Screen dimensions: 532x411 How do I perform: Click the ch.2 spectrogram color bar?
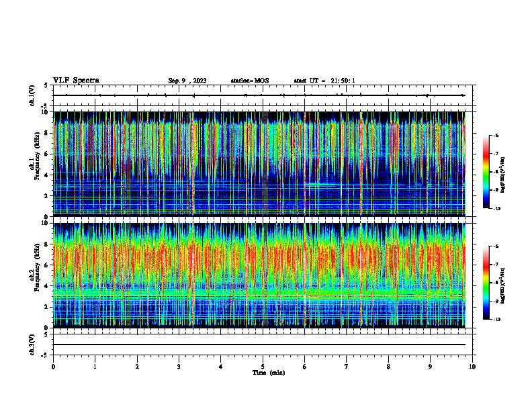486,283
